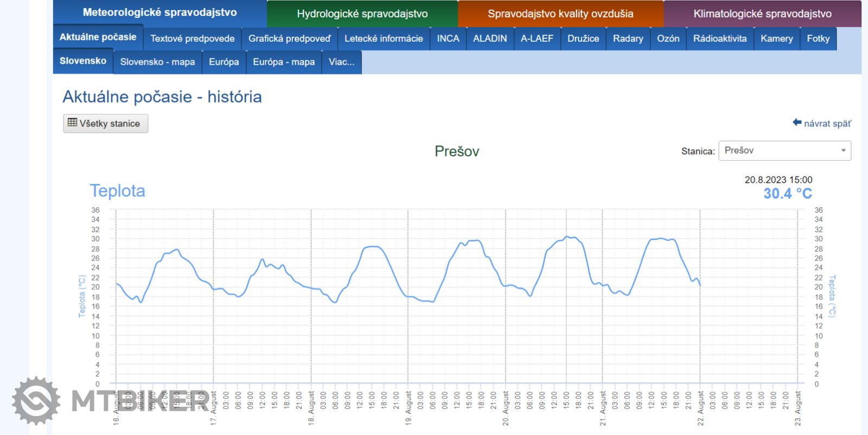This screenshot has height=435, width=868.
Task: Open the ALADIN model tab
Action: [489, 39]
